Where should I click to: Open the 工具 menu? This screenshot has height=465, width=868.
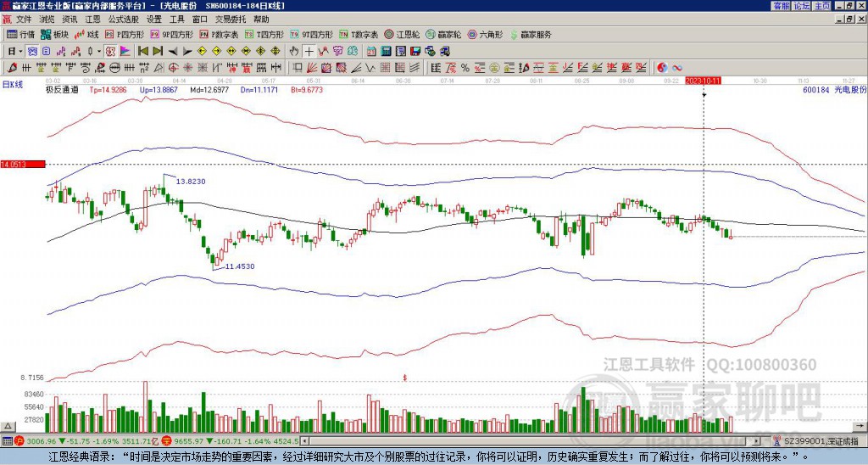coord(177,20)
